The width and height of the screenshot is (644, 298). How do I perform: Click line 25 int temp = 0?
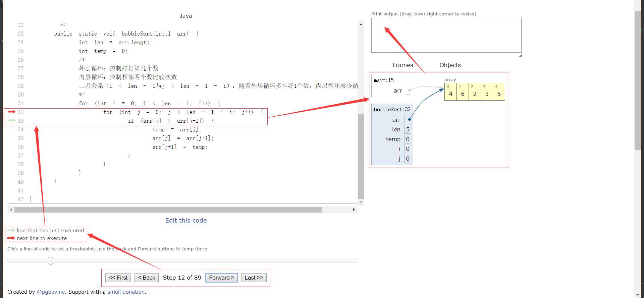[103, 51]
